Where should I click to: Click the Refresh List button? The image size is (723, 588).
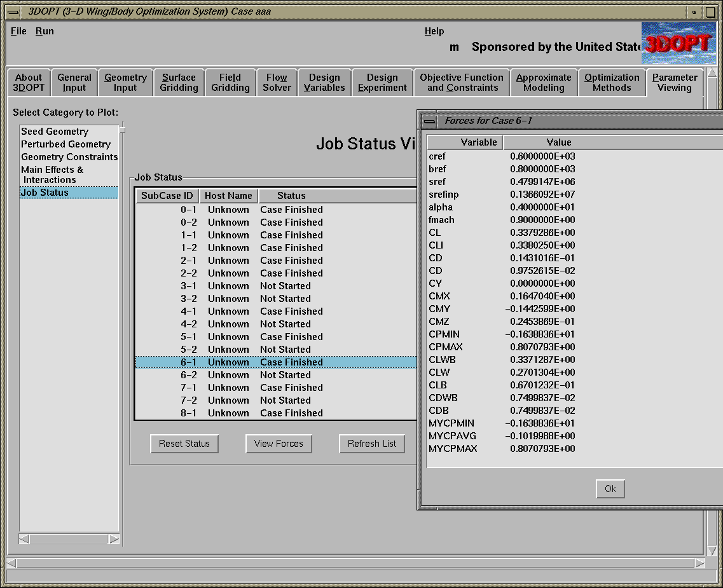point(371,444)
